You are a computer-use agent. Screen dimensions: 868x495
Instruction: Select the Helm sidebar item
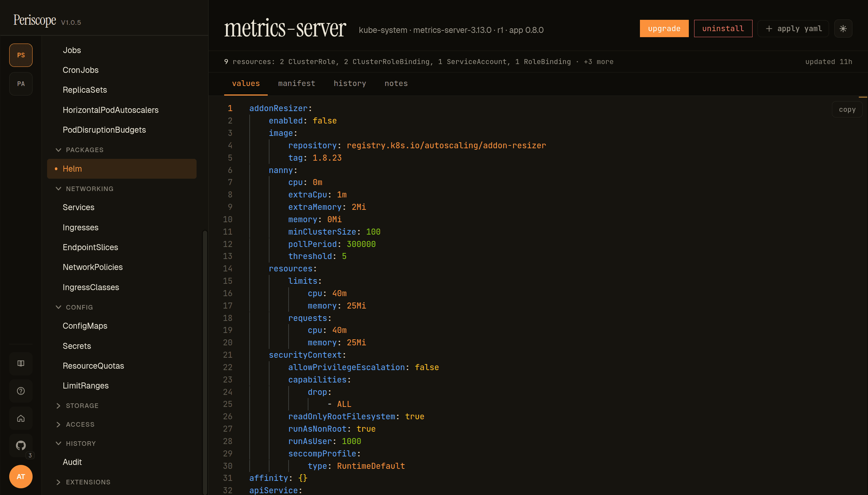[x=121, y=169]
